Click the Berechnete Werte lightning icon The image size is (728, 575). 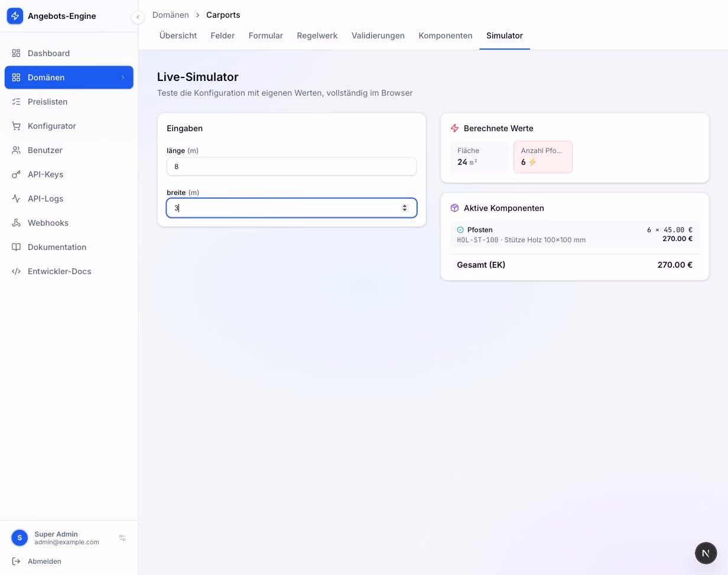point(454,128)
